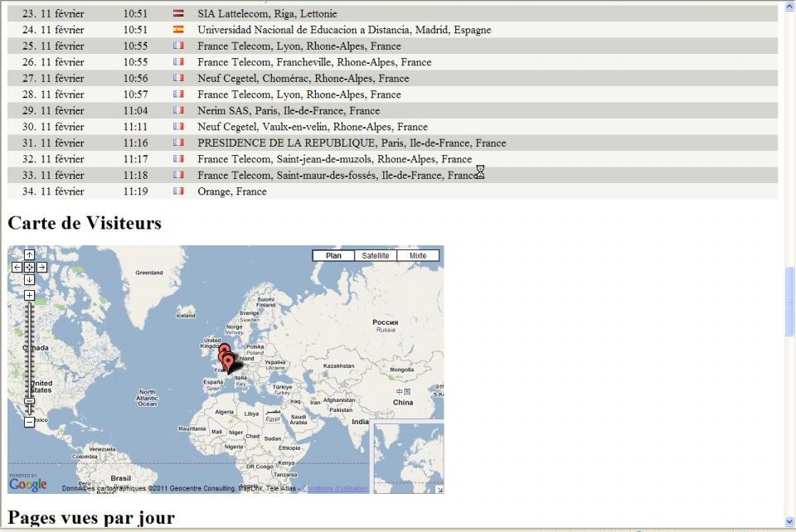Click the France flag in row 29
The image size is (796, 532).
(x=178, y=110)
